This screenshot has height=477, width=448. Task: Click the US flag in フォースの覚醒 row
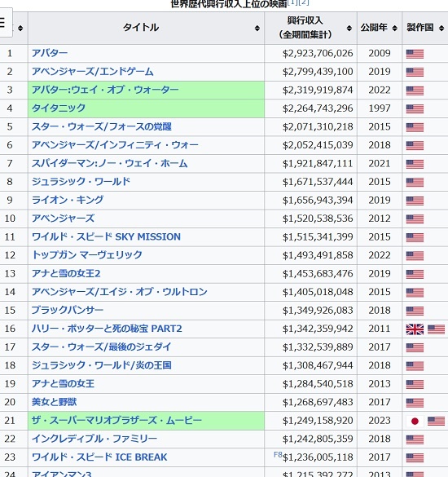coord(415,127)
